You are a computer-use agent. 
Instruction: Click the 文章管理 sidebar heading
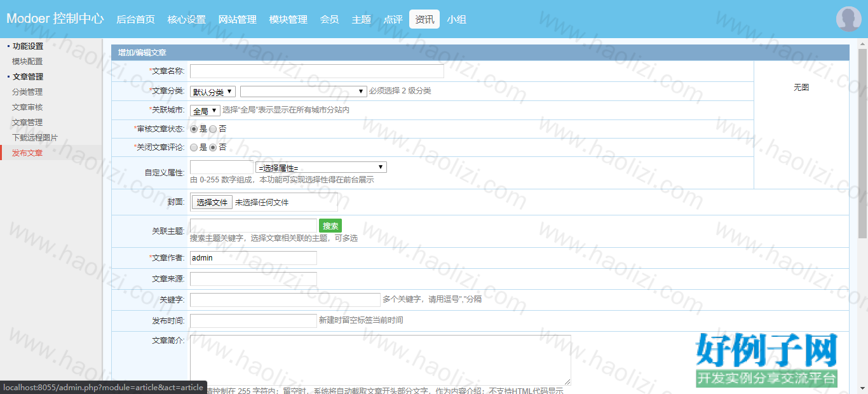coord(28,77)
